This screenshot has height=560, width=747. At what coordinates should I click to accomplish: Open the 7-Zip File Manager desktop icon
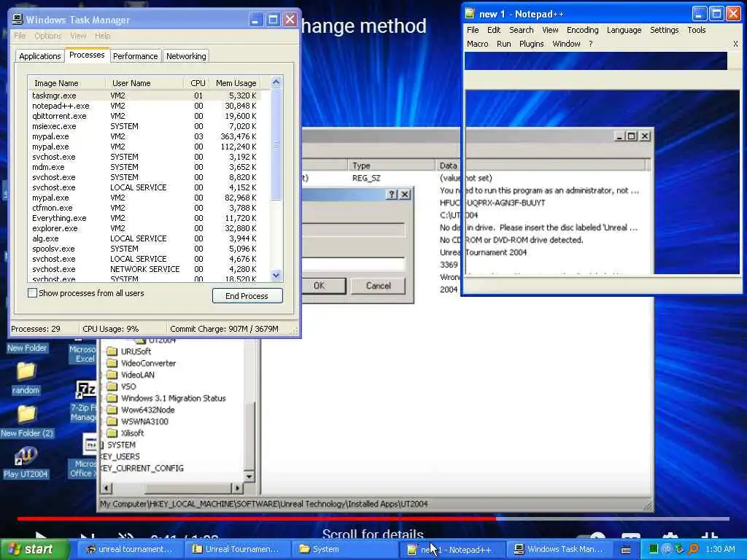tap(84, 401)
